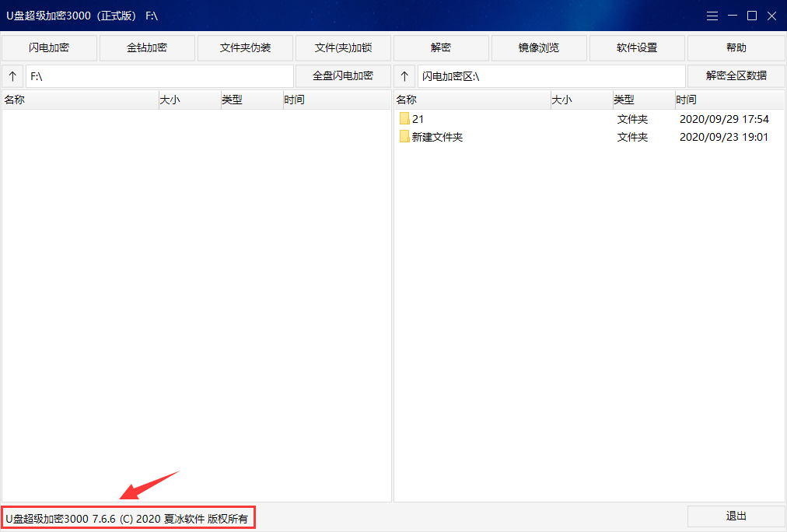Sort left pane by 类型 column
The height and width of the screenshot is (532, 787).
pyautogui.click(x=252, y=100)
